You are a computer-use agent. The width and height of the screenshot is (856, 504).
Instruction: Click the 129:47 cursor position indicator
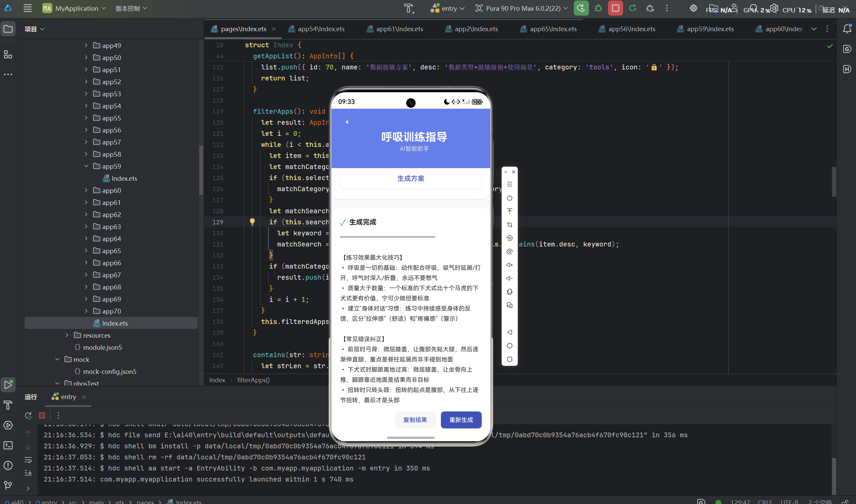click(740, 502)
